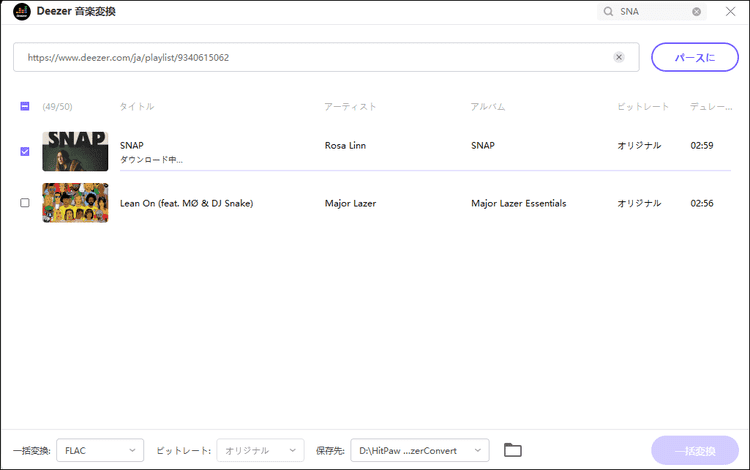
Task: Click the Deezer 音楽変換 window title
Action: tap(76, 11)
